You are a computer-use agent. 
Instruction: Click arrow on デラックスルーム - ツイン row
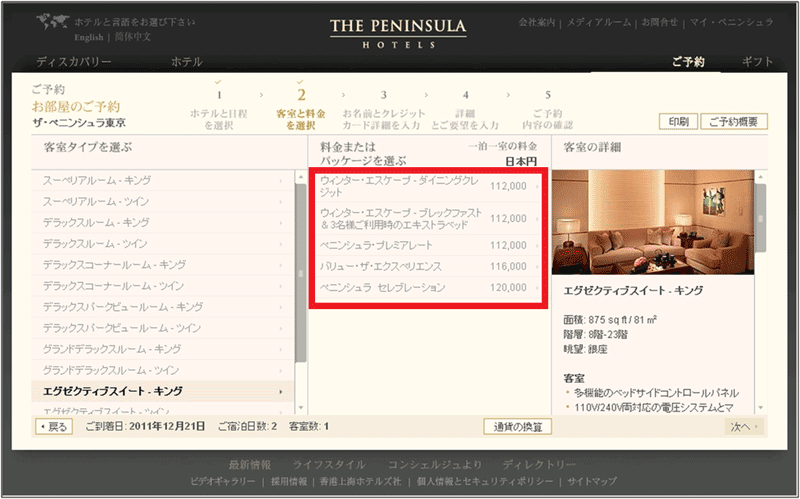click(x=281, y=244)
